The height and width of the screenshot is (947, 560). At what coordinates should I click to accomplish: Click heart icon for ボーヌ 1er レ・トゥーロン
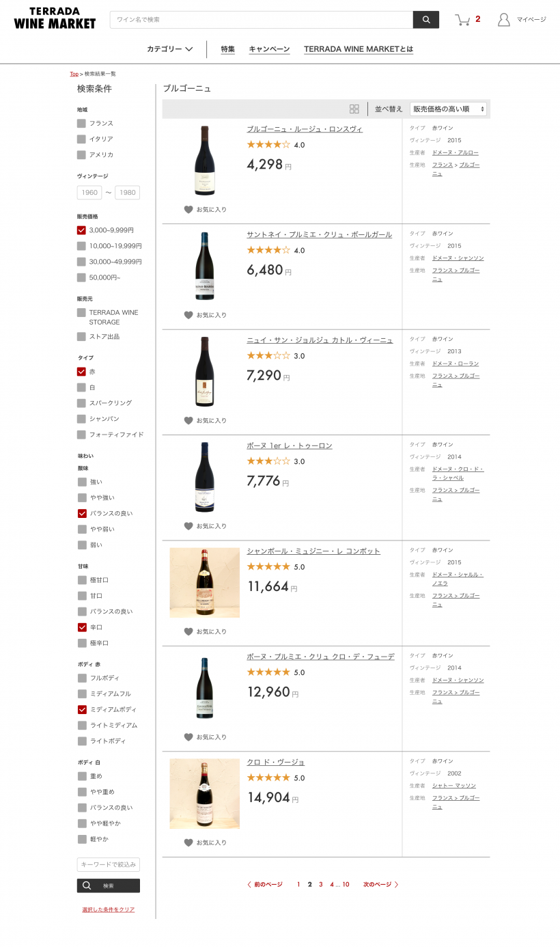coord(188,526)
